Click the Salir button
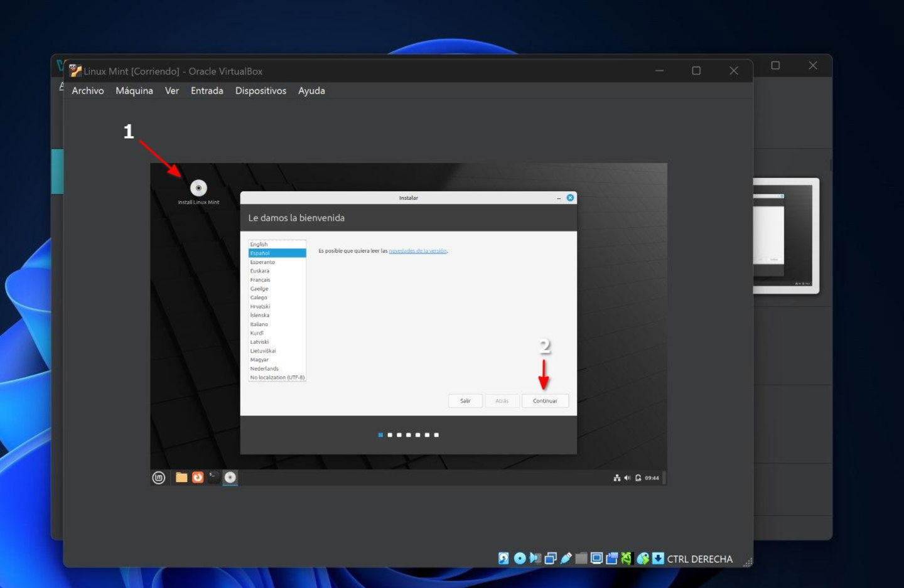This screenshot has width=904, height=588. pyautogui.click(x=465, y=401)
